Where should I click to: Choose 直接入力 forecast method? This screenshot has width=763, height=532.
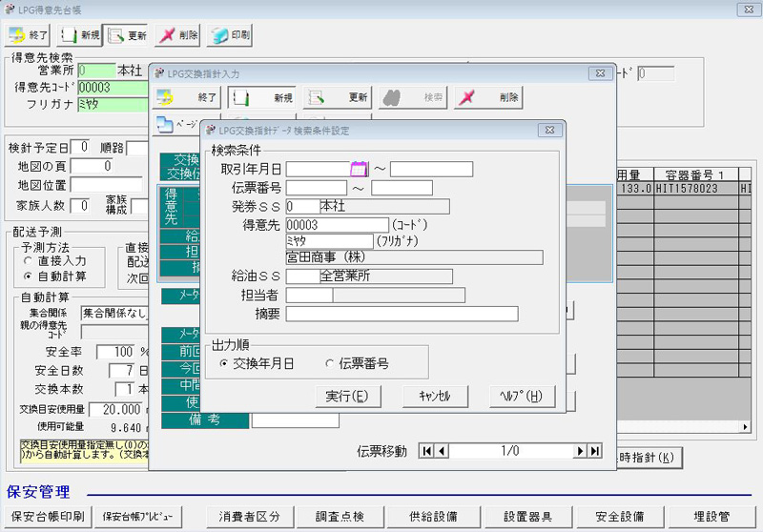[28, 259]
